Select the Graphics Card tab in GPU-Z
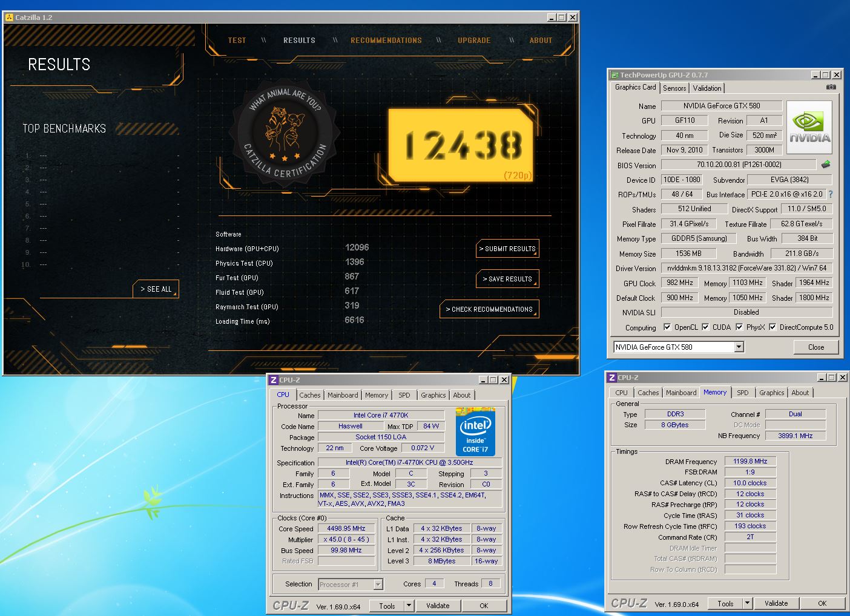Viewport: 850px width, 616px height. coord(635,87)
